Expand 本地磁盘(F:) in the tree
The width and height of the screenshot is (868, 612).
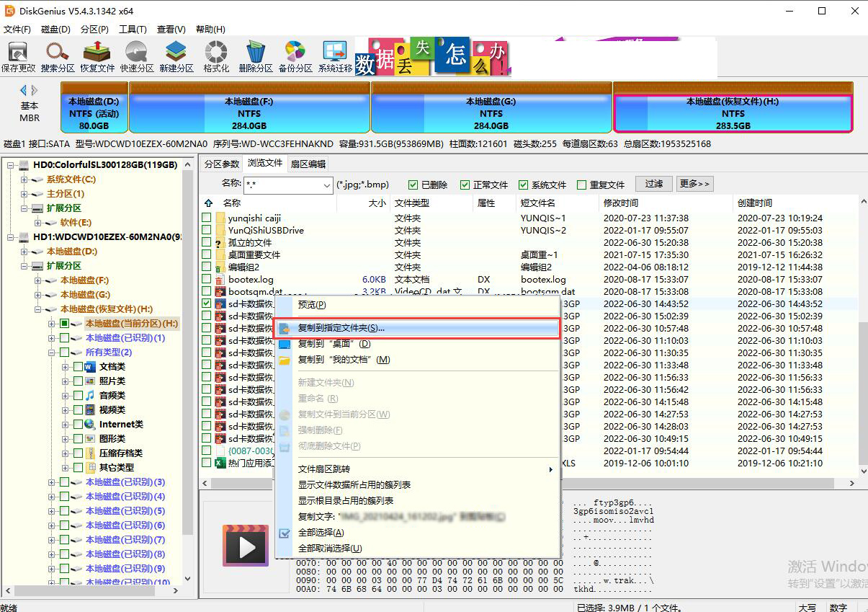pyautogui.click(x=38, y=280)
